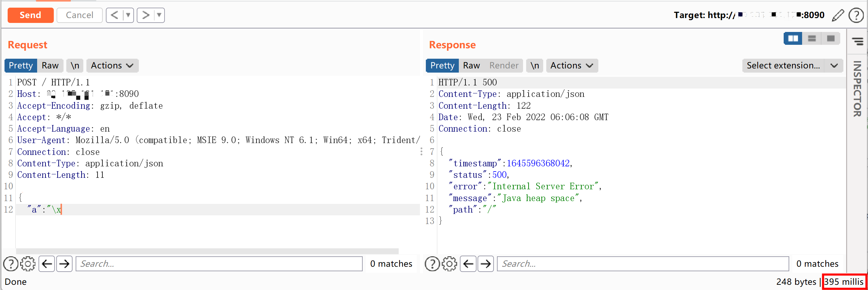This screenshot has height=290, width=868.
Task: Go to next match in Response search
Action: 486,264
